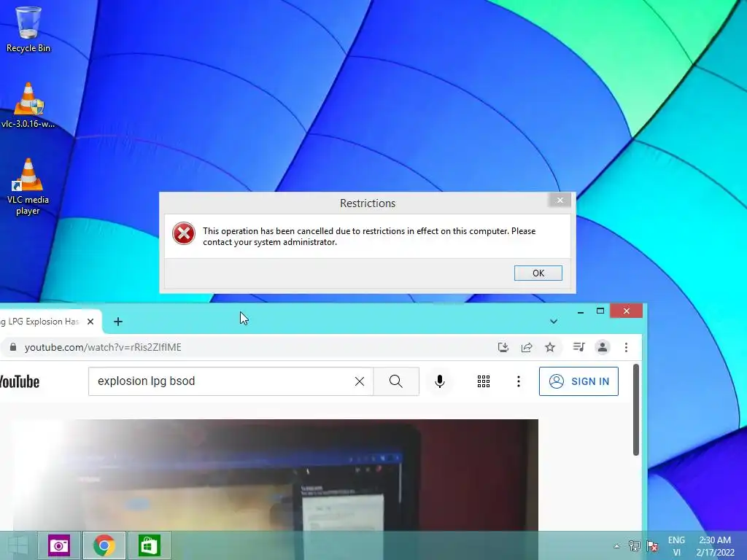Screen dimensions: 747x560
Task: Bookmark this page with the star icon
Action: click(550, 347)
